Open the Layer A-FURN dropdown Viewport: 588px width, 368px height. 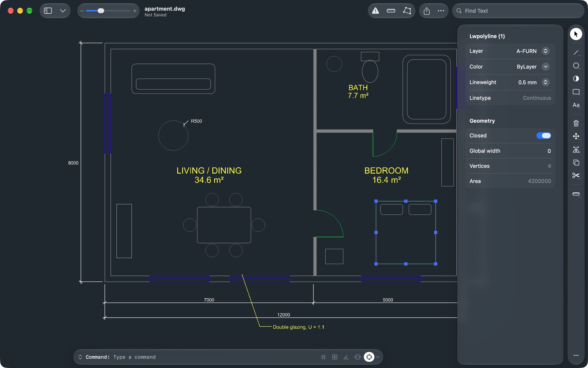pos(546,51)
